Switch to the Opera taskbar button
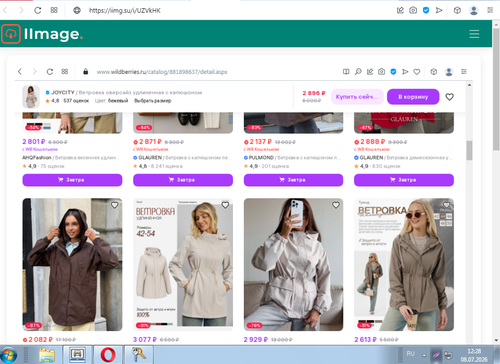The width and height of the screenshot is (500, 364). click(108, 355)
